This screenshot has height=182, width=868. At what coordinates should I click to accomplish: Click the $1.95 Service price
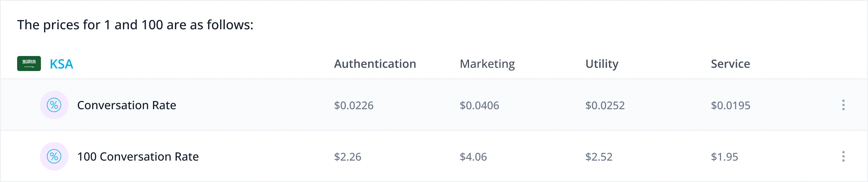(x=725, y=157)
